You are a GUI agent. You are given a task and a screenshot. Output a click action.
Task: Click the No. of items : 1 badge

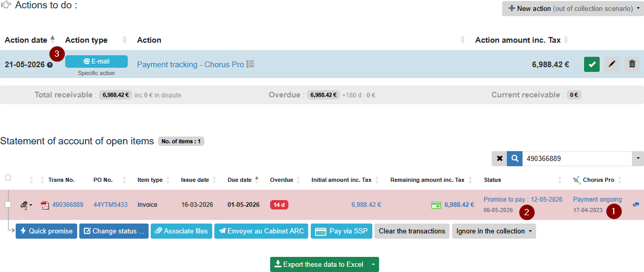(x=181, y=141)
